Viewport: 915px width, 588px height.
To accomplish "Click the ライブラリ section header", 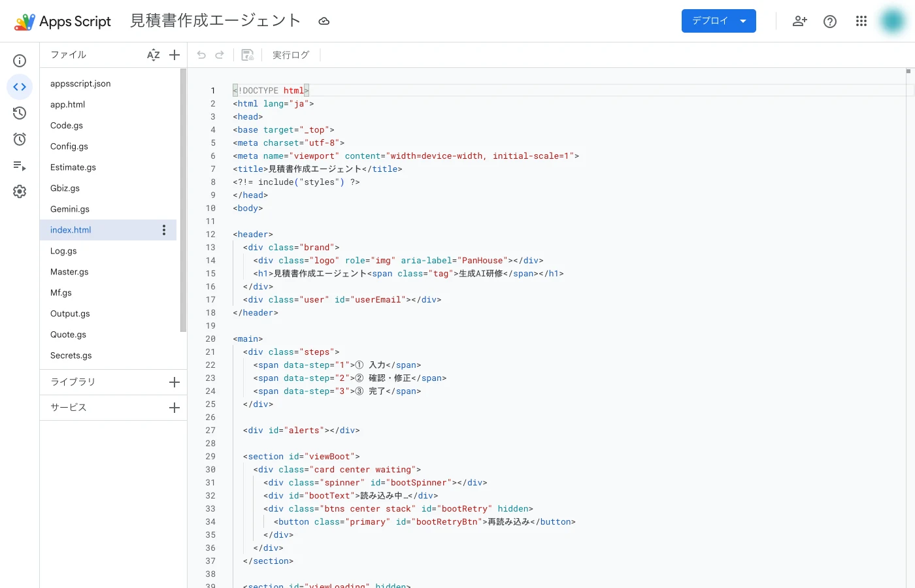I will [x=73, y=382].
